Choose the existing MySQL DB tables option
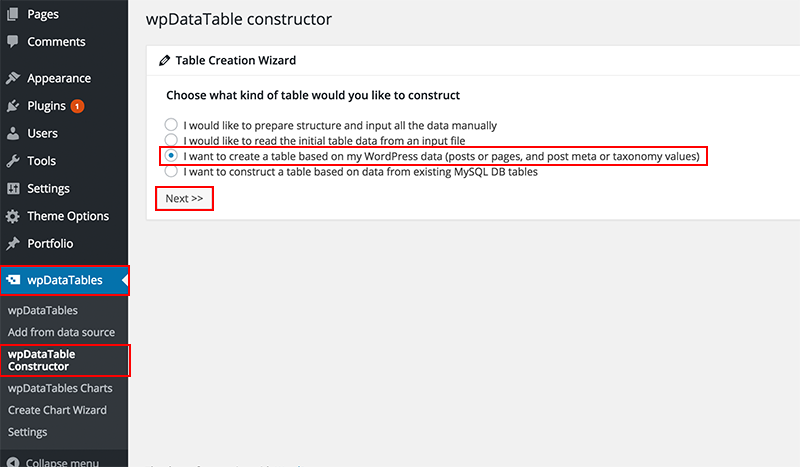Screen dimensions: 800x467 click(171, 171)
